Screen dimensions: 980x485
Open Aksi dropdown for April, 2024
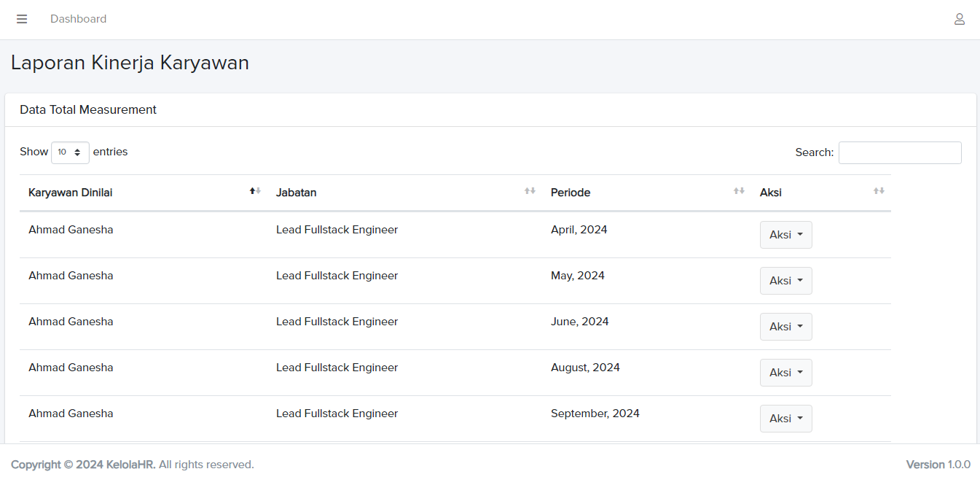785,235
